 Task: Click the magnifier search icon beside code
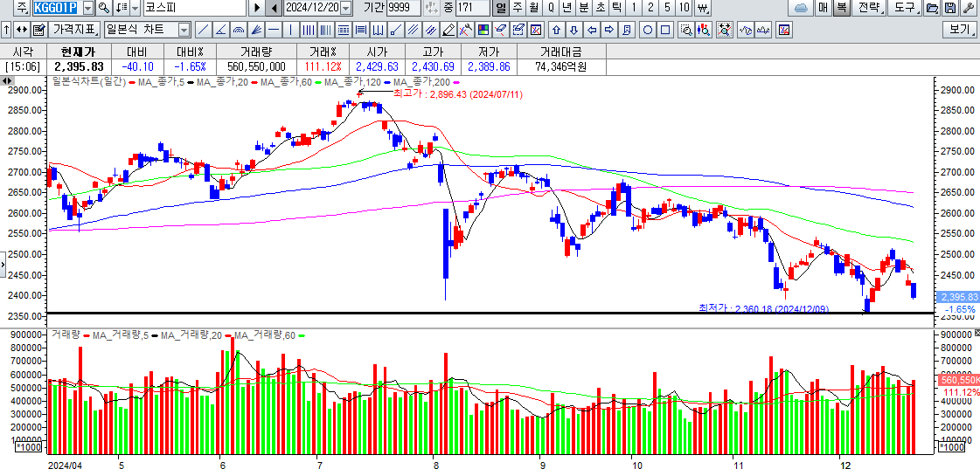tap(101, 8)
